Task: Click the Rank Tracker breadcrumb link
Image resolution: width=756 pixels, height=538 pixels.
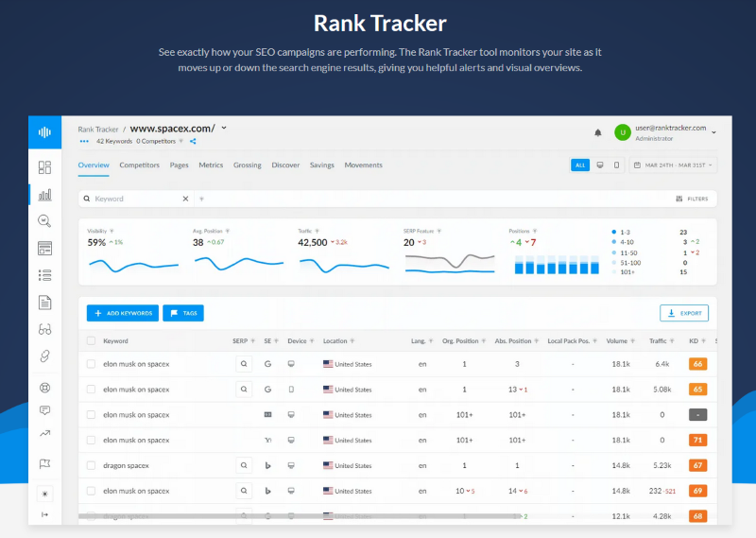Action: (x=98, y=130)
